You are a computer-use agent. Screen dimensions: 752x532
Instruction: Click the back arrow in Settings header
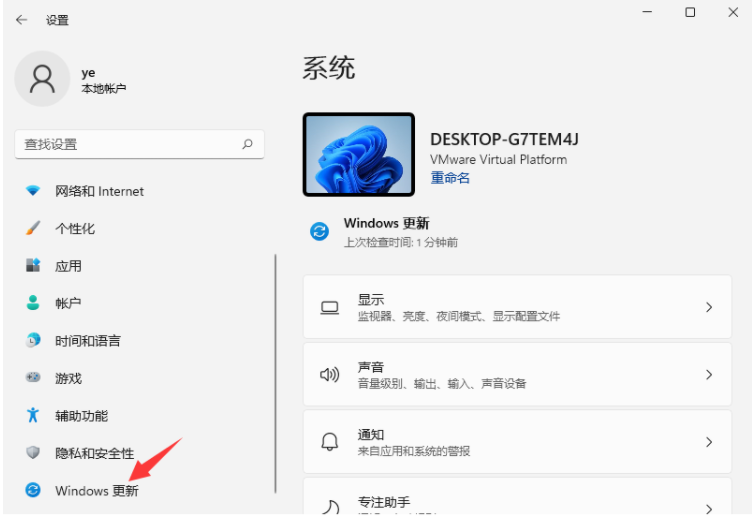tap(22, 20)
